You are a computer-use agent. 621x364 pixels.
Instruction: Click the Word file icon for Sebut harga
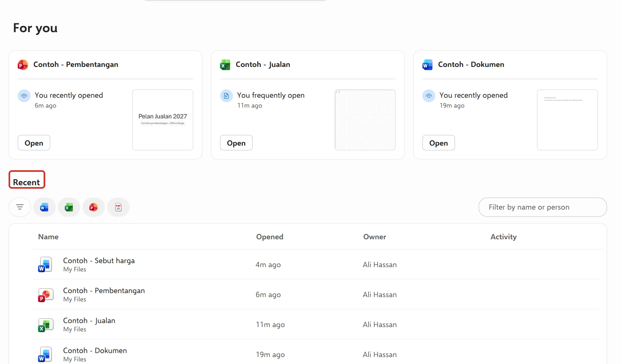tap(45, 264)
